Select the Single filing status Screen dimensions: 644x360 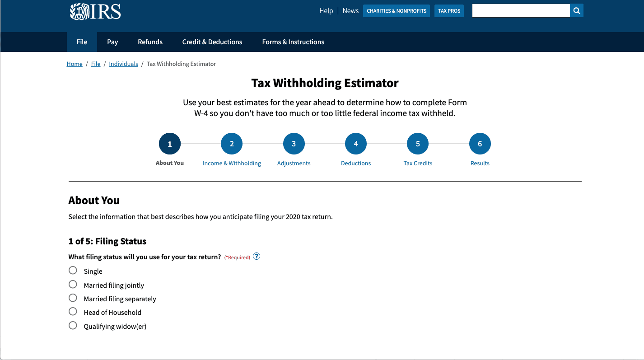[73, 270]
